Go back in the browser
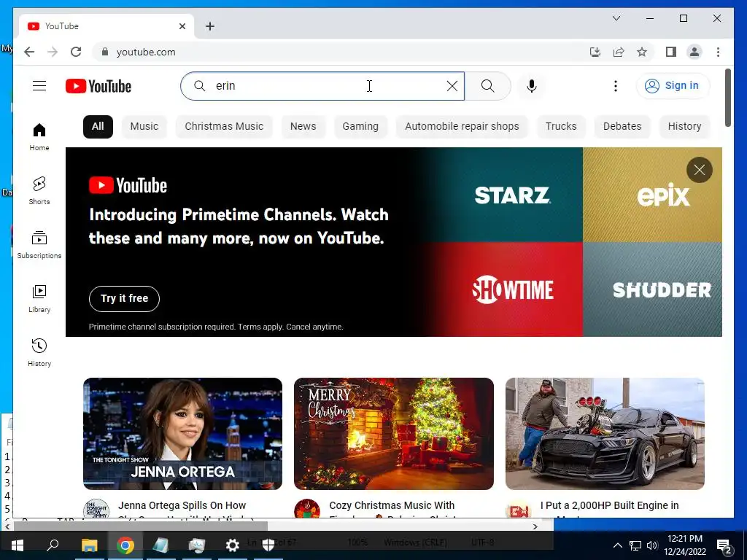The image size is (747, 560). (x=29, y=52)
